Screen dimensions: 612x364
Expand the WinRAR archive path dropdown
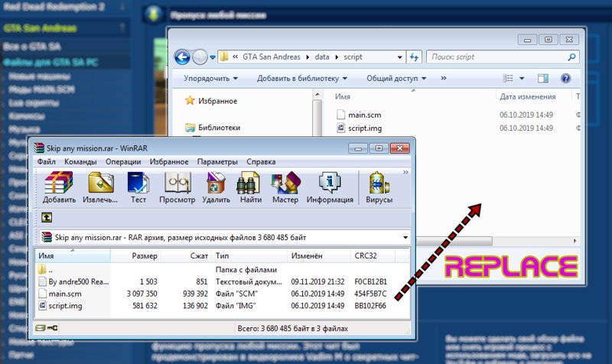[x=405, y=237]
